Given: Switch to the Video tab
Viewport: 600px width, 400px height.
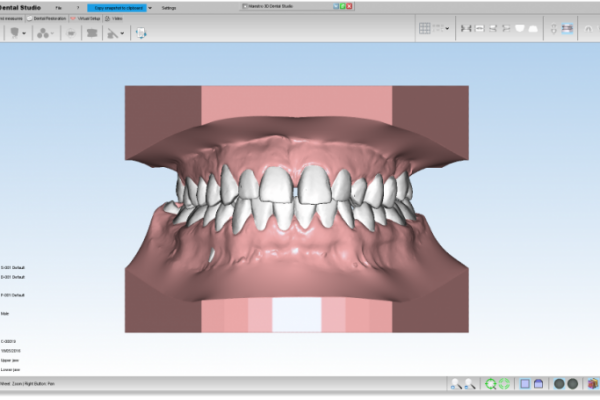Looking at the screenshot, I should (114, 18).
